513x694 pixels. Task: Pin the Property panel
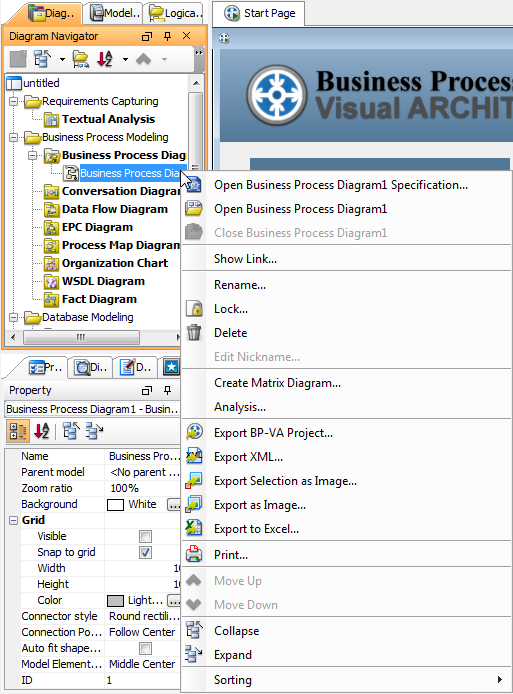pyautogui.click(x=167, y=390)
